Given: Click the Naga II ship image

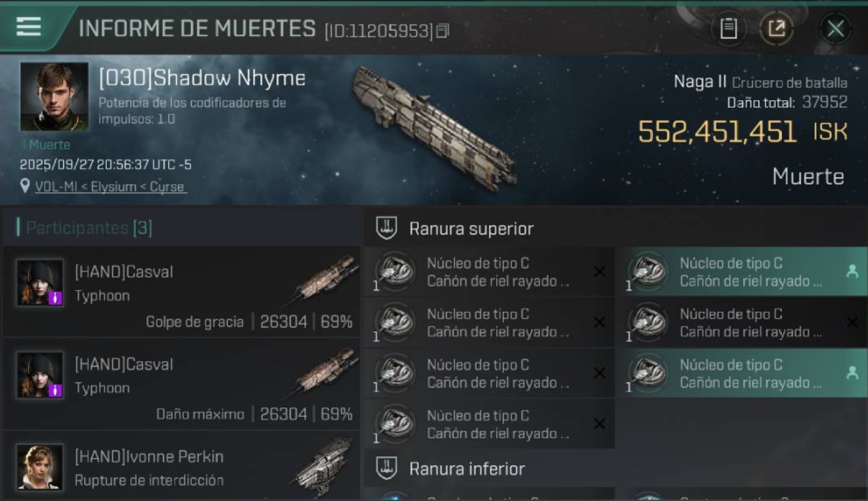Looking at the screenshot, I should tap(434, 126).
